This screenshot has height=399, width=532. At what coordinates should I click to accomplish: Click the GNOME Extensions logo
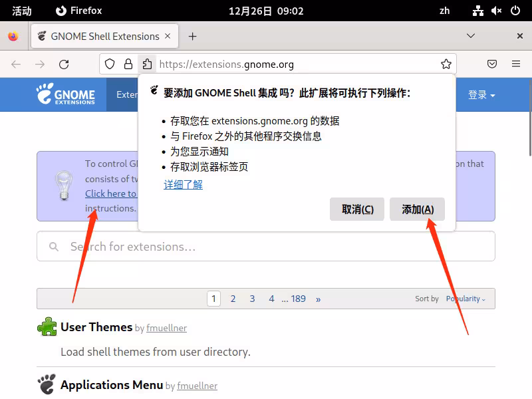click(65, 94)
